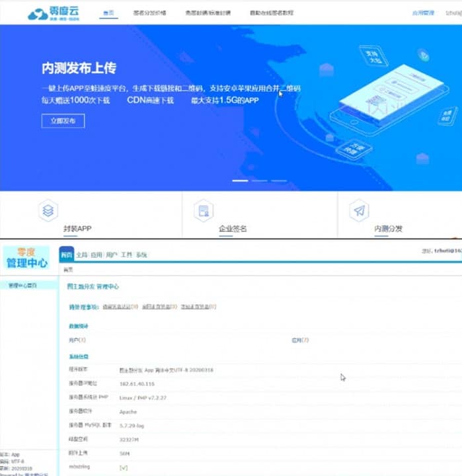Click the 企业签名 certificate icon
Image resolution: width=462 pixels, height=476 pixels.
[204, 210]
